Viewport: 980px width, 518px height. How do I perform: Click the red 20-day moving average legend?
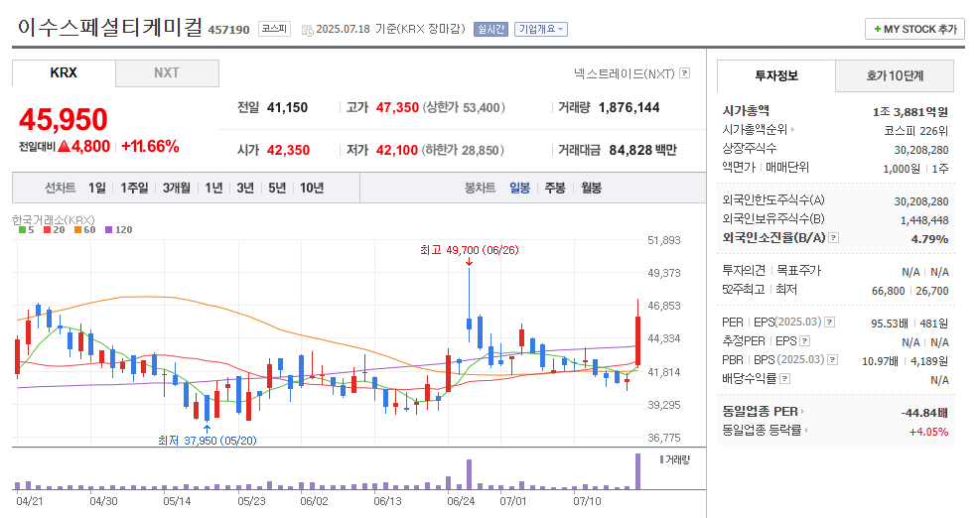[55, 229]
